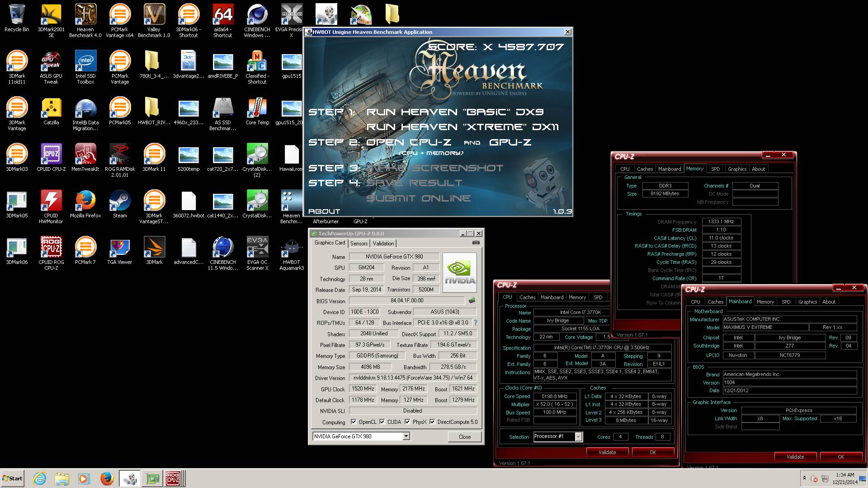
Task: Click Media Player icon in taskbar
Action: 84,478
